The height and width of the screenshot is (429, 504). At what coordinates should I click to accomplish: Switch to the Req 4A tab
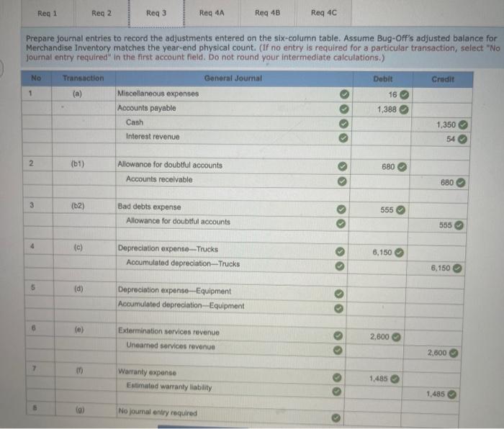(x=212, y=13)
